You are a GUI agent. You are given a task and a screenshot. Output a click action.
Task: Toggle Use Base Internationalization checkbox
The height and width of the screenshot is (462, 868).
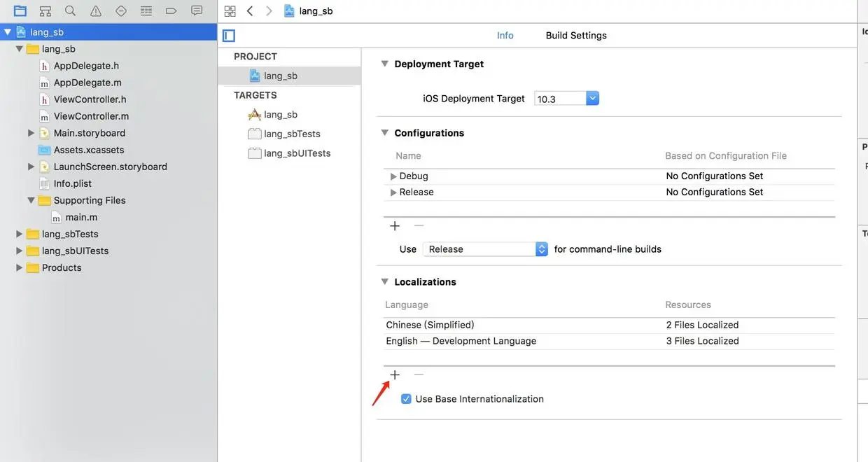tap(406, 399)
